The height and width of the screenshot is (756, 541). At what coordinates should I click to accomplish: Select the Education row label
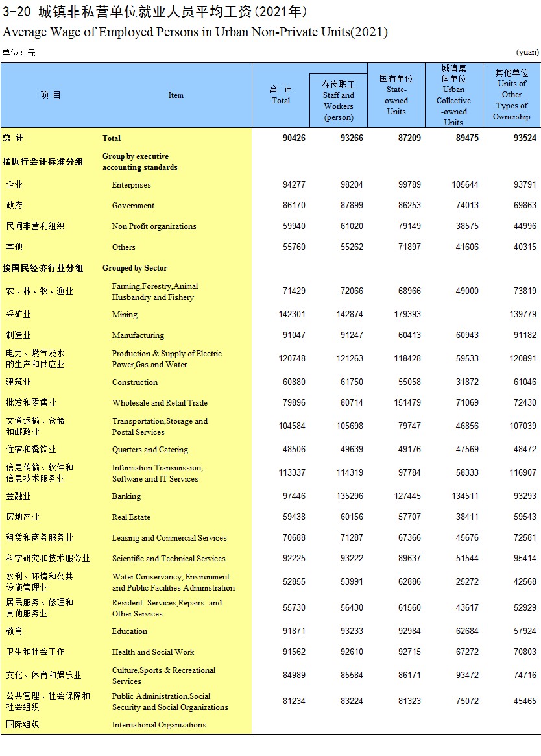pos(130,631)
